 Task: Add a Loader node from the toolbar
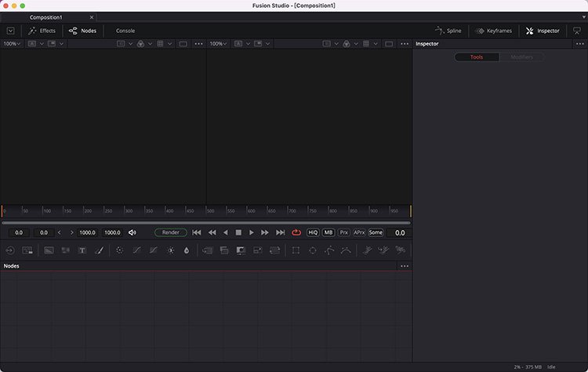point(10,250)
